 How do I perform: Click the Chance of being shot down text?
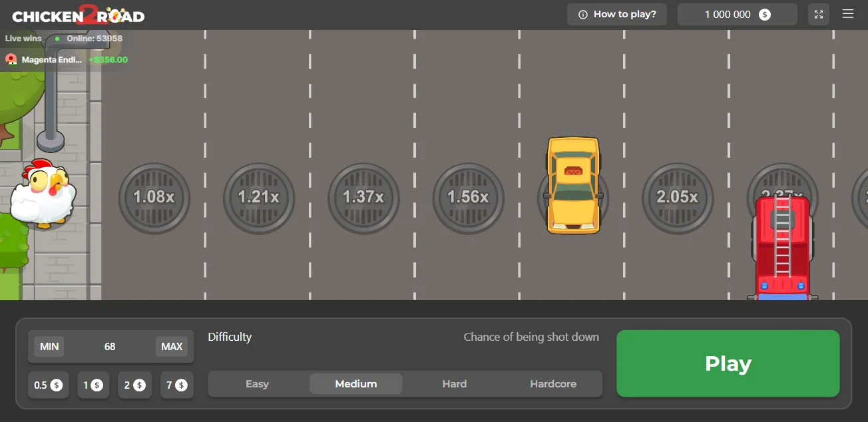pyautogui.click(x=531, y=337)
